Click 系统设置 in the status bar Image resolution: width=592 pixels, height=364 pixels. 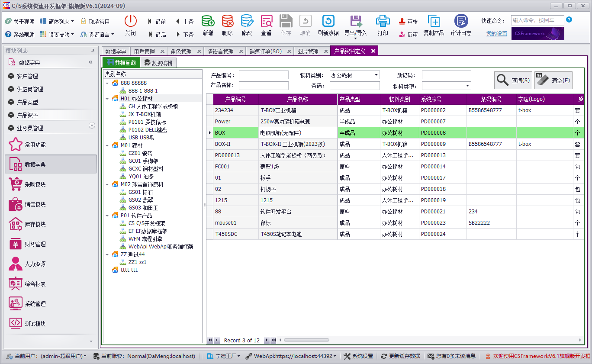coord(358,356)
